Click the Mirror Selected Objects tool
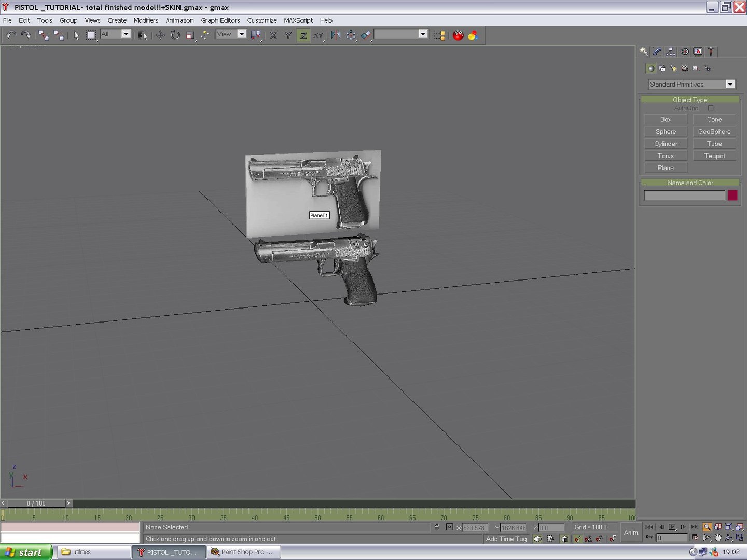 pyautogui.click(x=336, y=35)
